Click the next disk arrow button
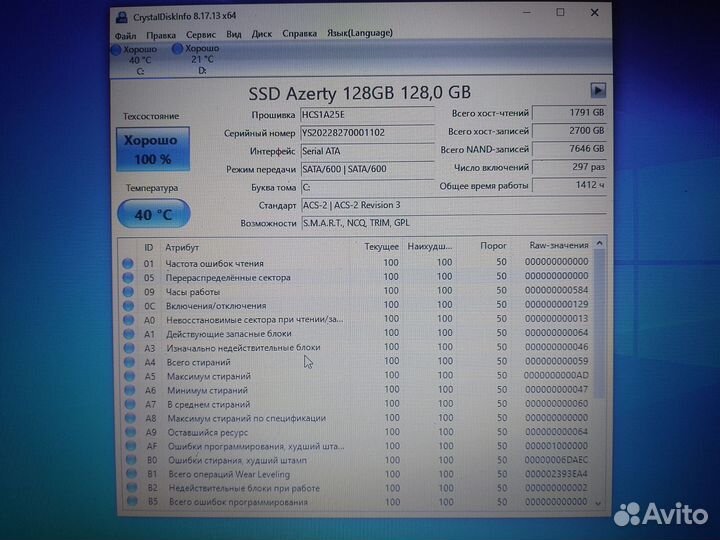Viewport: 720px width, 540px height. pos(598,90)
